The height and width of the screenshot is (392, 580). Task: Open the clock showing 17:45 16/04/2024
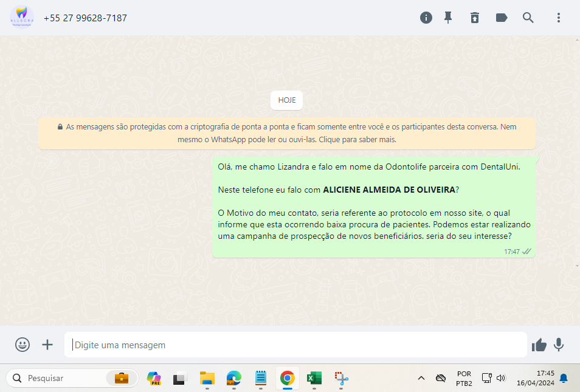pyautogui.click(x=535, y=378)
